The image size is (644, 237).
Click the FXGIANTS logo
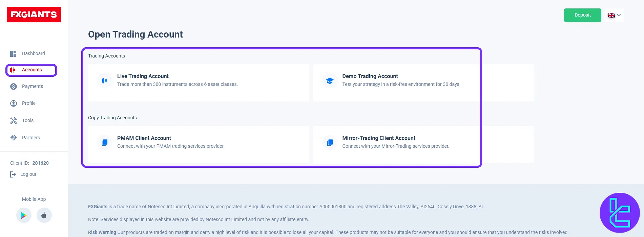pos(34,15)
